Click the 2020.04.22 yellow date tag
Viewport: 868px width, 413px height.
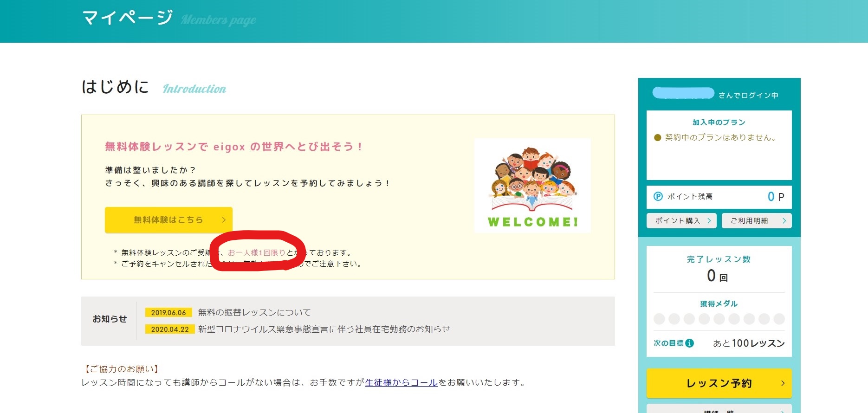point(169,329)
